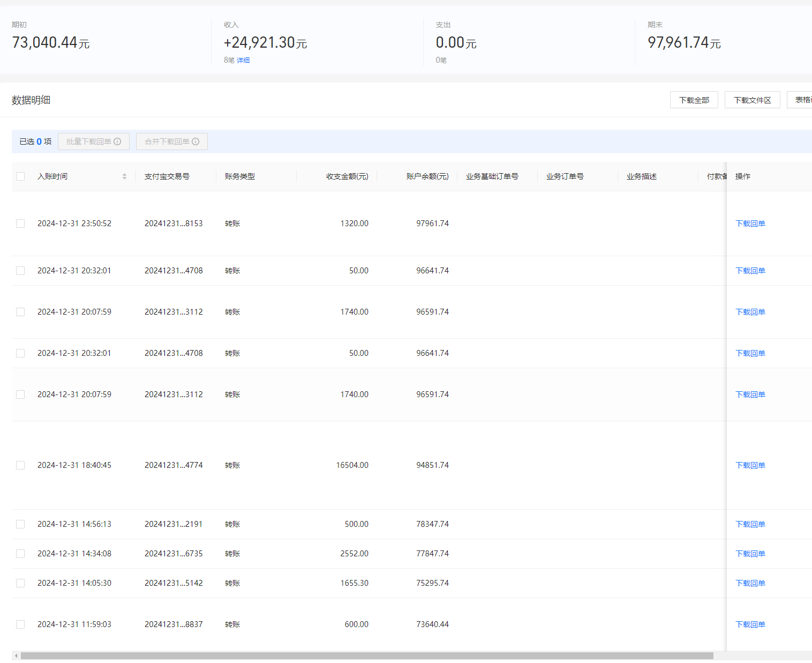
Task: Click info icon on 合并下载回单 button
Action: point(196,141)
